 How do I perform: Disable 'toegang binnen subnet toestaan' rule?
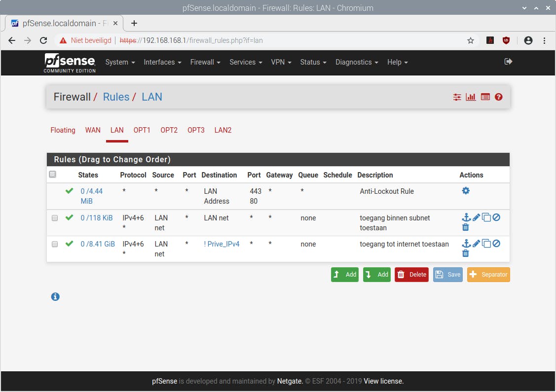coord(496,217)
